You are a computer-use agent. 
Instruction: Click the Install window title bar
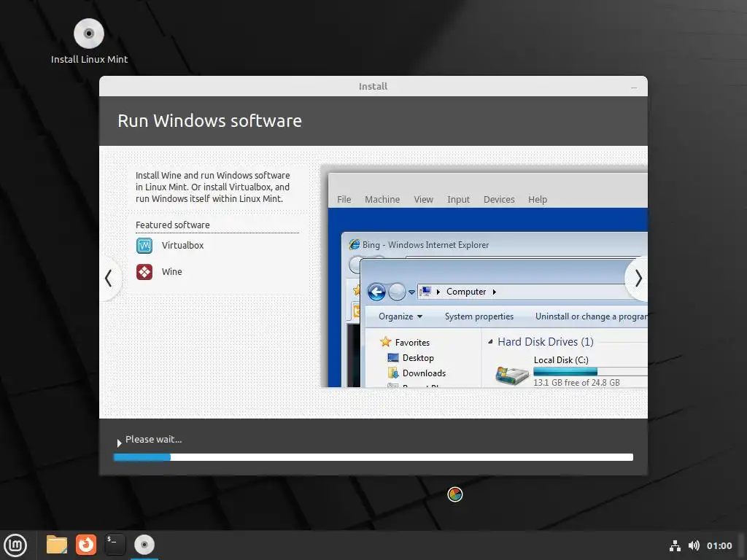pos(373,87)
